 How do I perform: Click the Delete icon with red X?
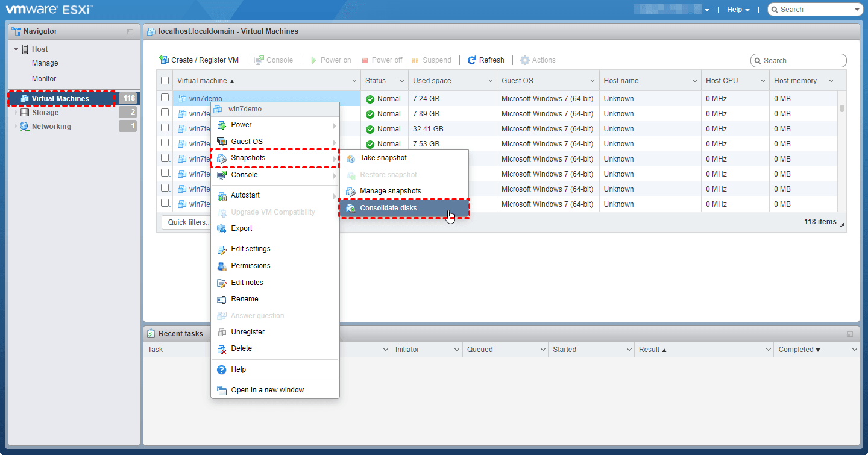(x=222, y=349)
